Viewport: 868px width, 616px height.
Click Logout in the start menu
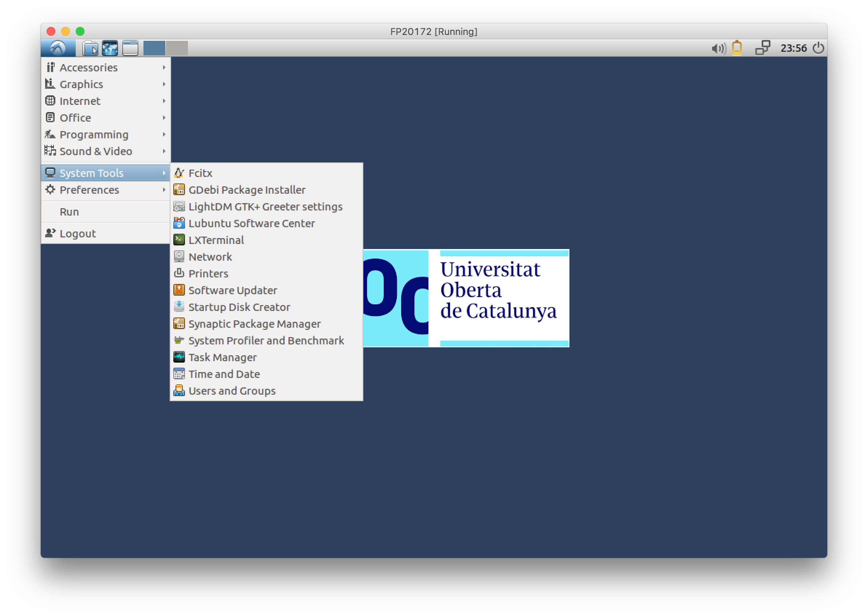[78, 234]
